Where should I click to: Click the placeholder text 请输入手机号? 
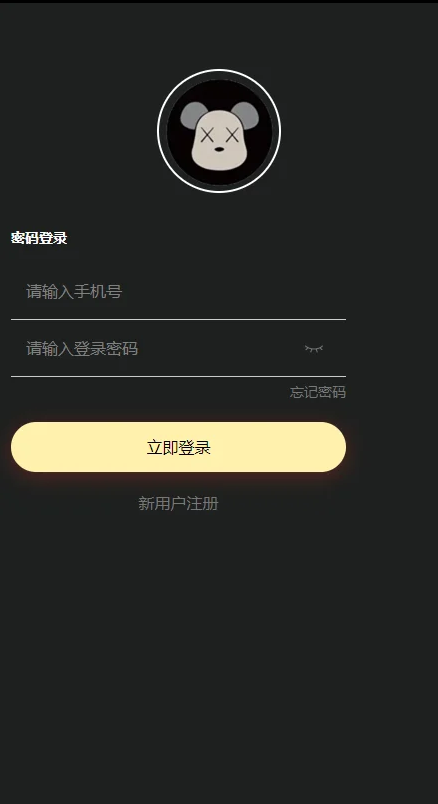pyautogui.click(x=74, y=292)
